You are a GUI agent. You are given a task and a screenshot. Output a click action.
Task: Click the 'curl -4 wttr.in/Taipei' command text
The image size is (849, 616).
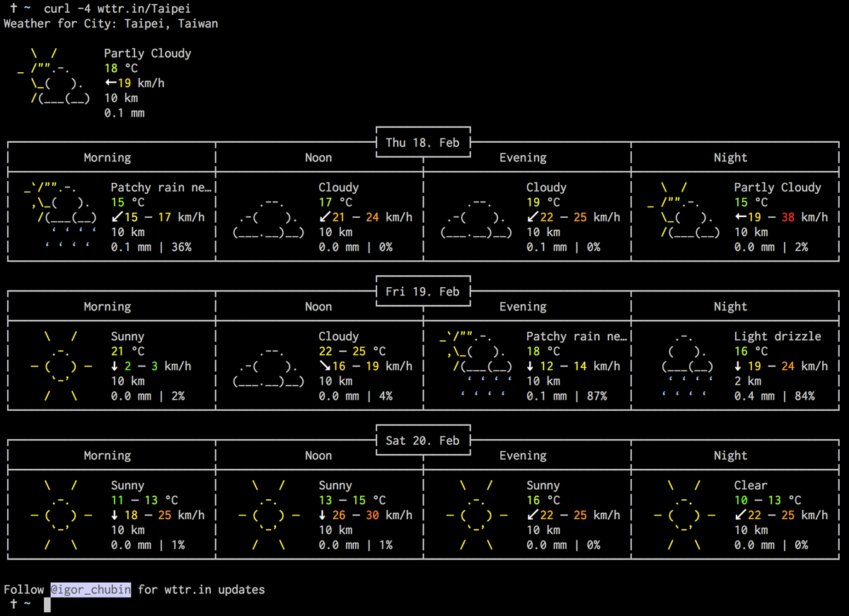(117, 9)
